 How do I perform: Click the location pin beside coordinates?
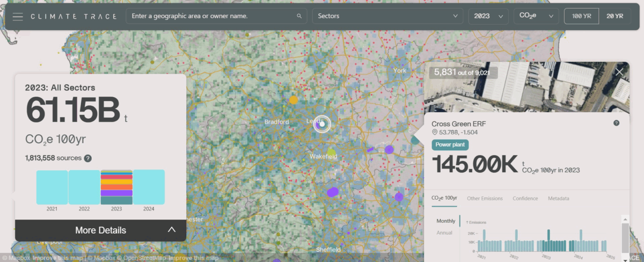(435, 132)
